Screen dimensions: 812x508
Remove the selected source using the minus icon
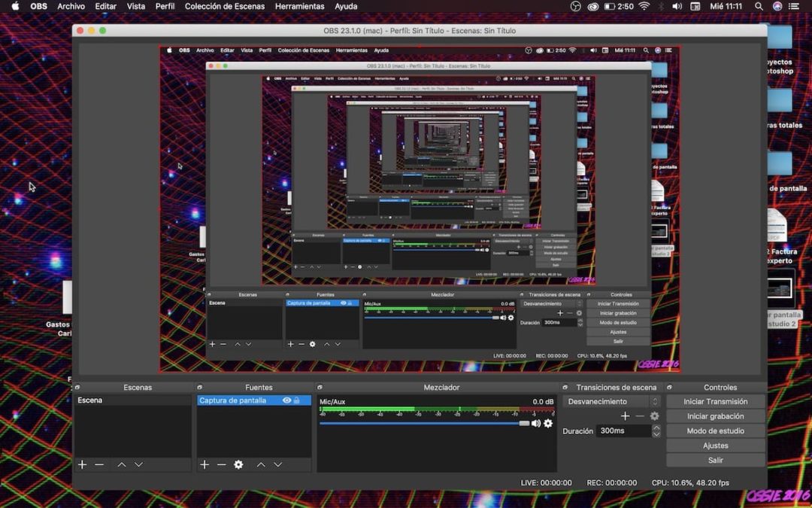pyautogui.click(x=221, y=464)
